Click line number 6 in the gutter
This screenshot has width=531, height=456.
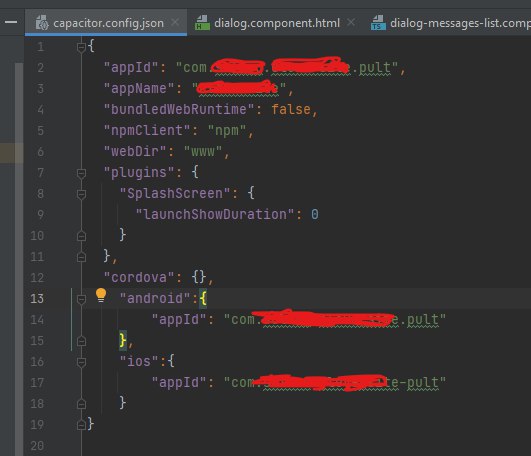click(41, 152)
